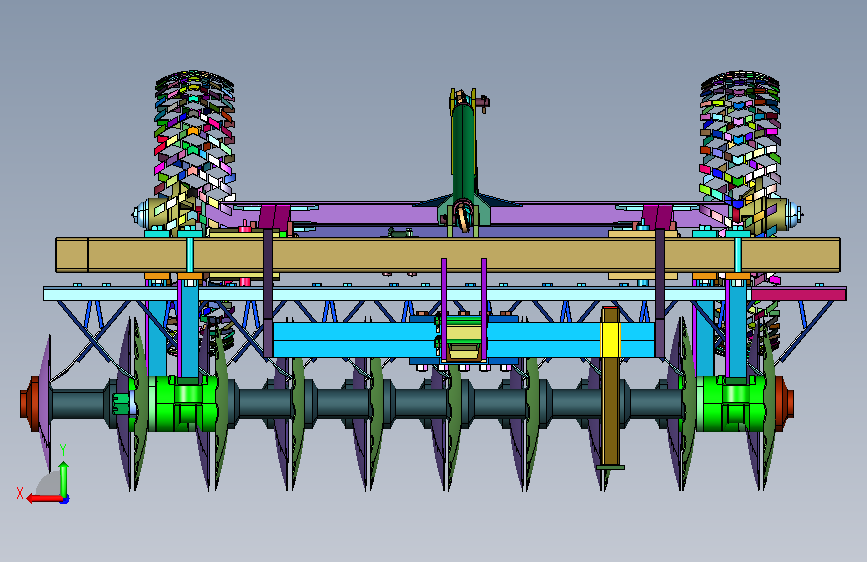The height and width of the screenshot is (562, 867).
Task: Select the red end cap on left axle end
Action: pyautogui.click(x=30, y=404)
